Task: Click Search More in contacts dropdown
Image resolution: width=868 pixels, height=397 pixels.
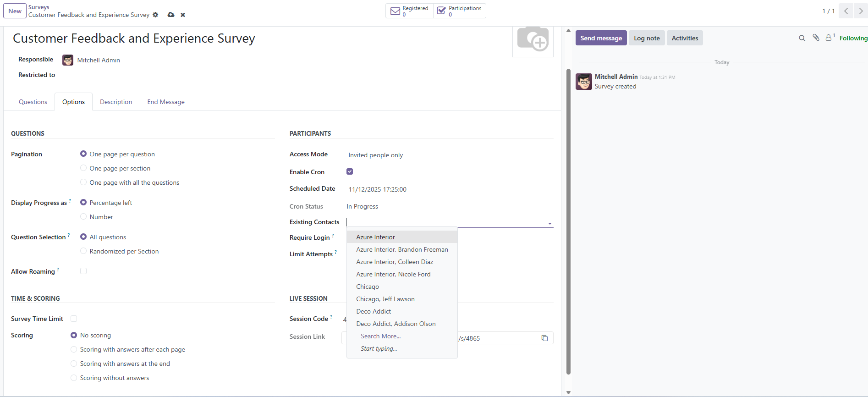Action: [x=380, y=336]
